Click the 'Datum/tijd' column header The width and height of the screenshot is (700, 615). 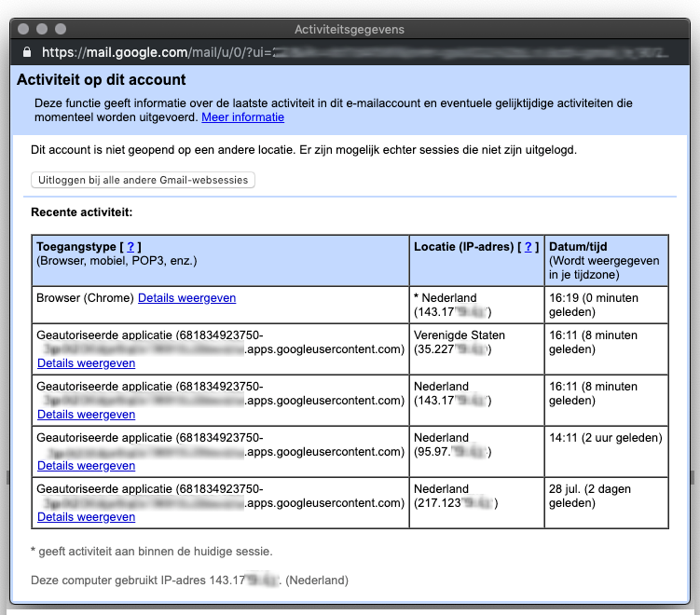575,247
